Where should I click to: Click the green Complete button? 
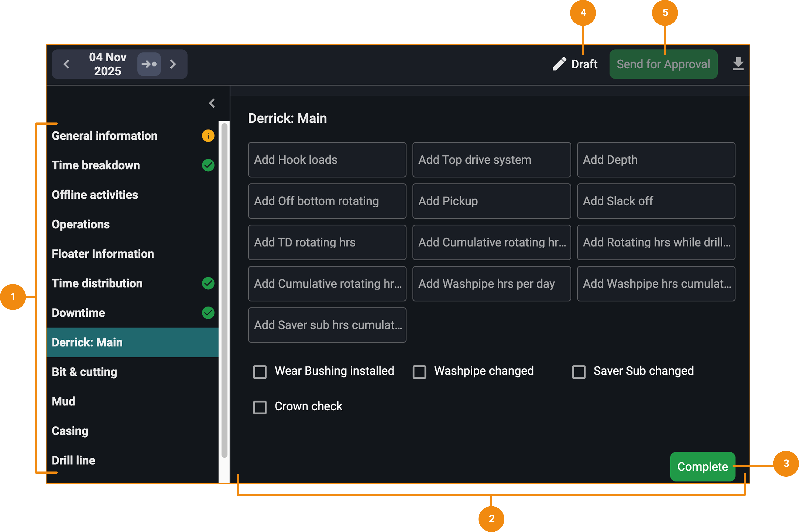702,467
